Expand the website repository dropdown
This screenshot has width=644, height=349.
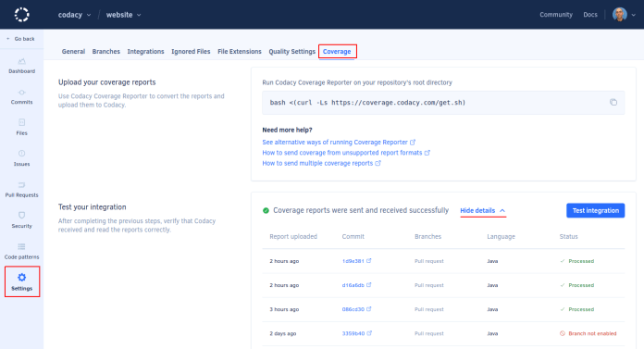(x=123, y=15)
